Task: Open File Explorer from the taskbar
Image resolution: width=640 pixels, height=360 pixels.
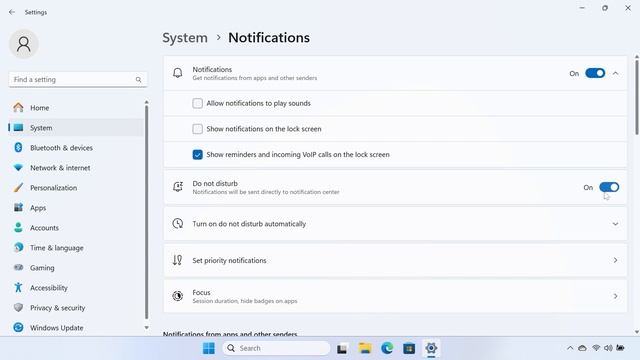Action: 365,348
